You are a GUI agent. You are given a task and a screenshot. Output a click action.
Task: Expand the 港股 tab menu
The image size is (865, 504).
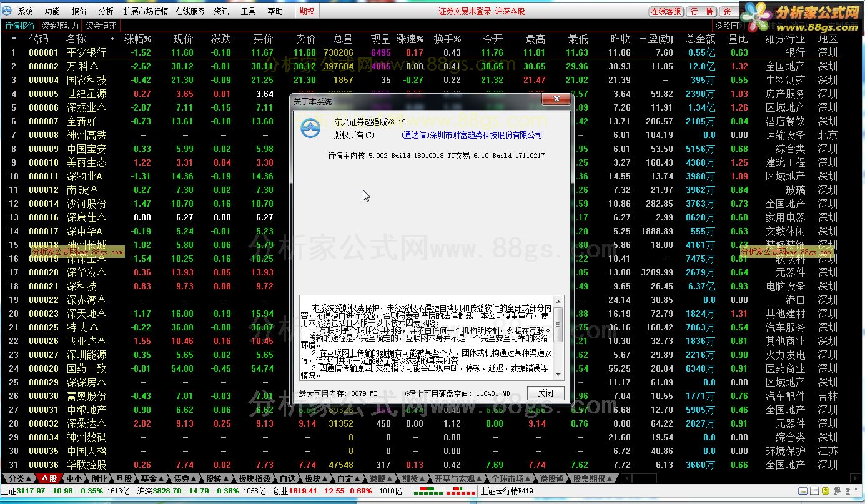click(x=390, y=478)
